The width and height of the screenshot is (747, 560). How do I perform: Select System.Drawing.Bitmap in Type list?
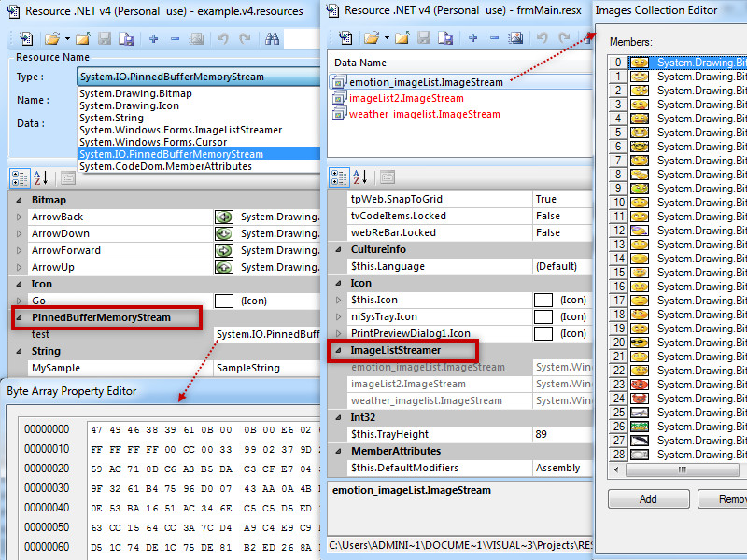coord(198,93)
